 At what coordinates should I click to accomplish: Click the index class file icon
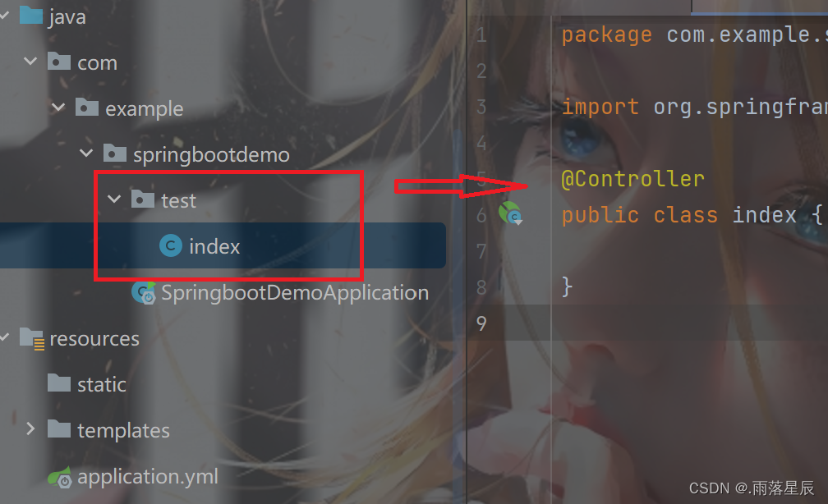171,245
